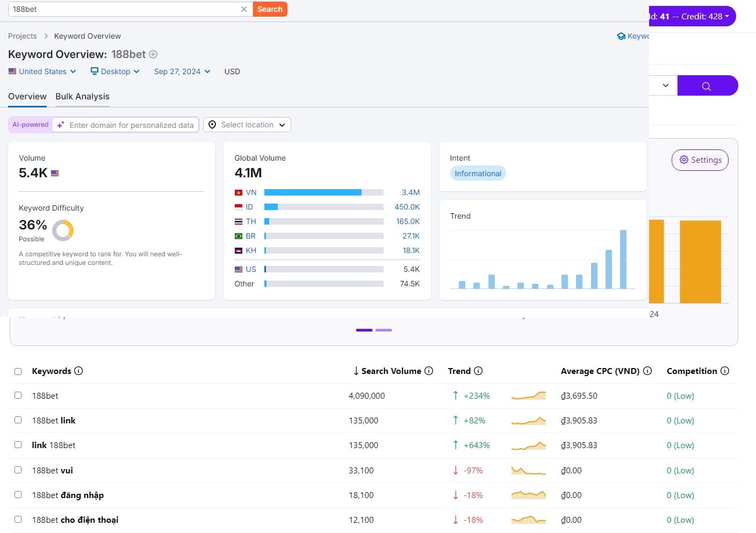Select all keywords with header checkbox

click(18, 371)
